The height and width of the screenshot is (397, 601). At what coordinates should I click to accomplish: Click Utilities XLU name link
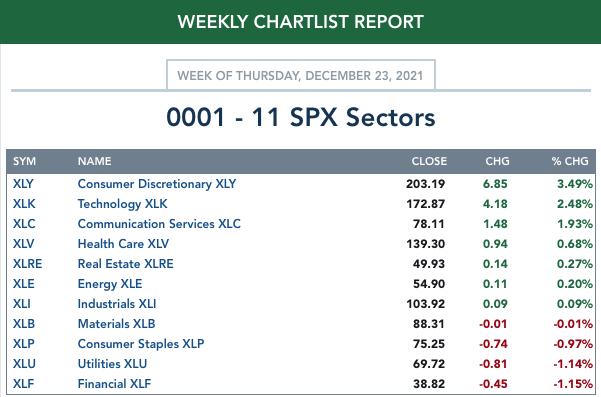(x=112, y=364)
